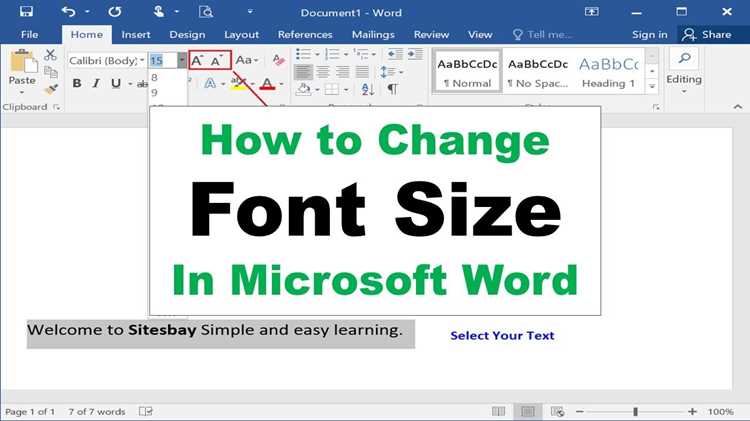Toggle Justify paragraph alignment
Image resolution: width=750 pixels, height=421 pixels.
point(363,72)
